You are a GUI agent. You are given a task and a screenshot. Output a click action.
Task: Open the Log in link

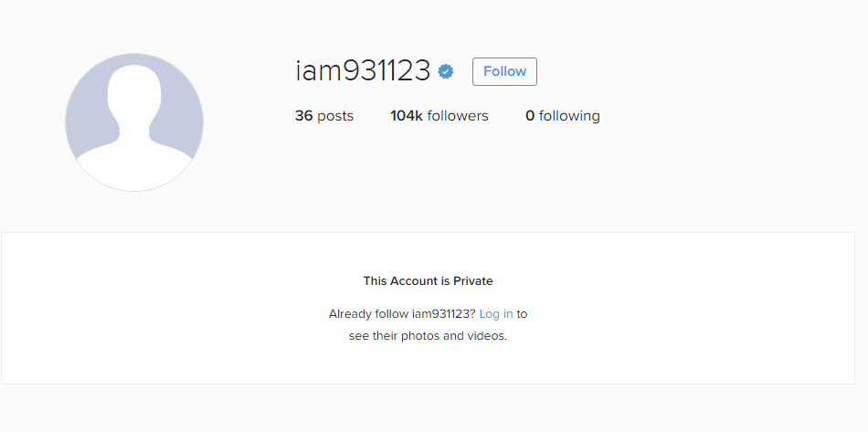click(x=496, y=314)
